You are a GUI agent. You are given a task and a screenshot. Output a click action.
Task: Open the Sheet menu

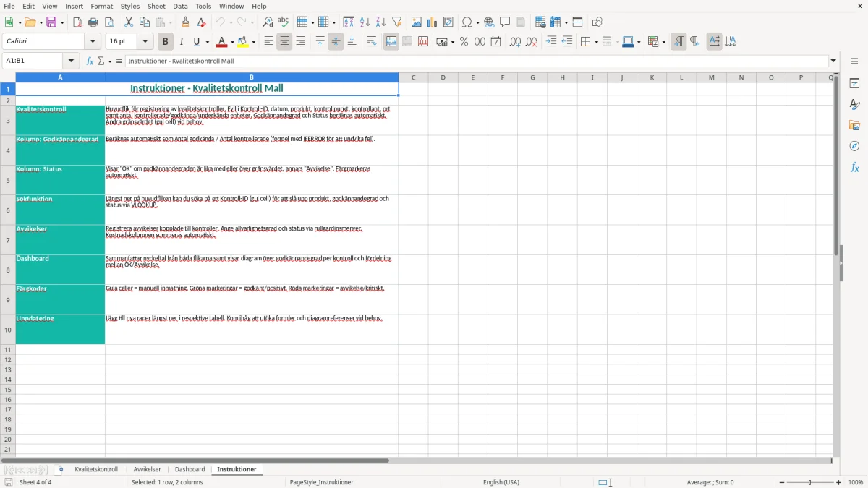(156, 6)
